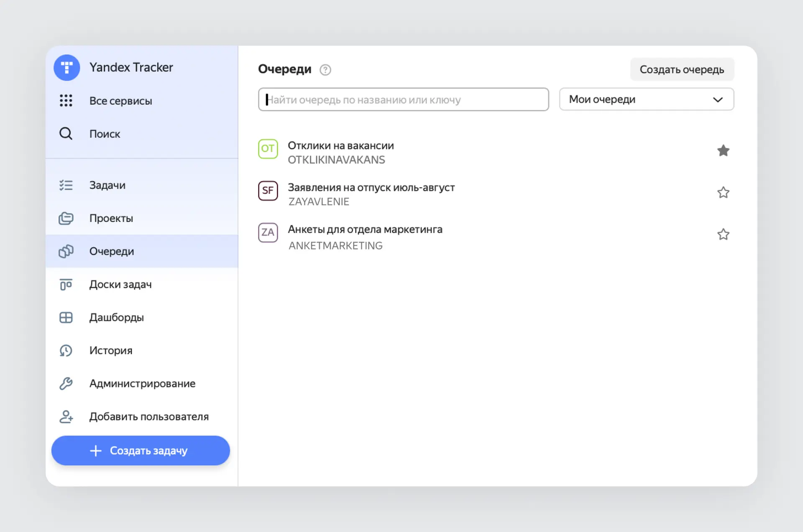The height and width of the screenshot is (532, 803).
Task: Select Очереди in the sidebar menu
Action: [112, 252]
